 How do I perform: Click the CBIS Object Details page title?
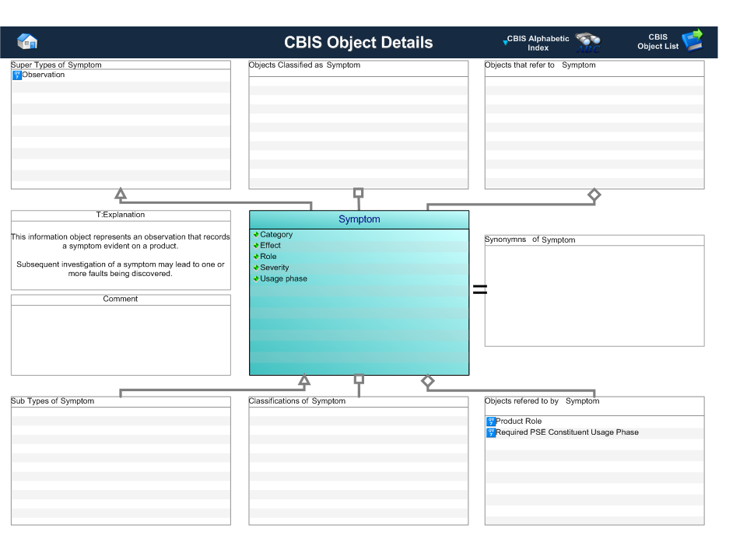tap(358, 42)
